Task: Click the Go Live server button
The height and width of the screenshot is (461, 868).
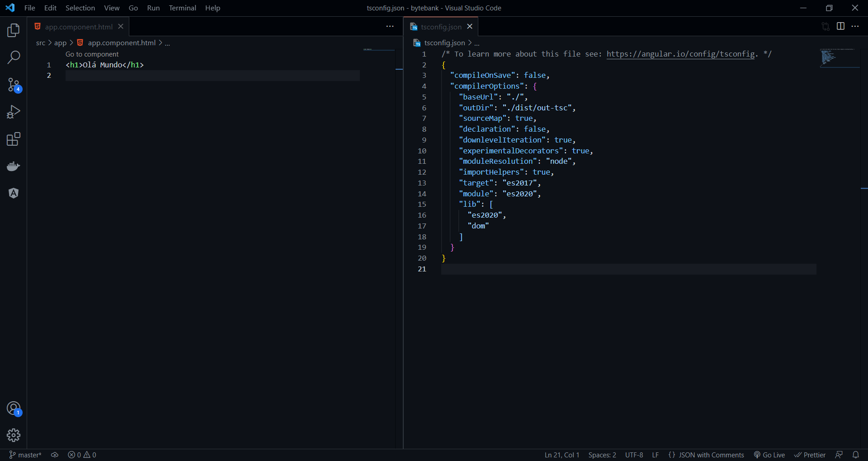Action: (x=769, y=455)
